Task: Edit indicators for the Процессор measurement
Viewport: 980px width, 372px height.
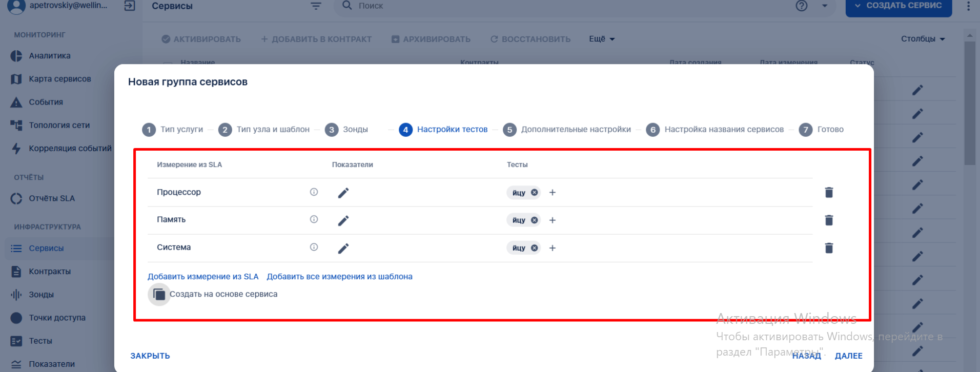Action: click(x=343, y=193)
